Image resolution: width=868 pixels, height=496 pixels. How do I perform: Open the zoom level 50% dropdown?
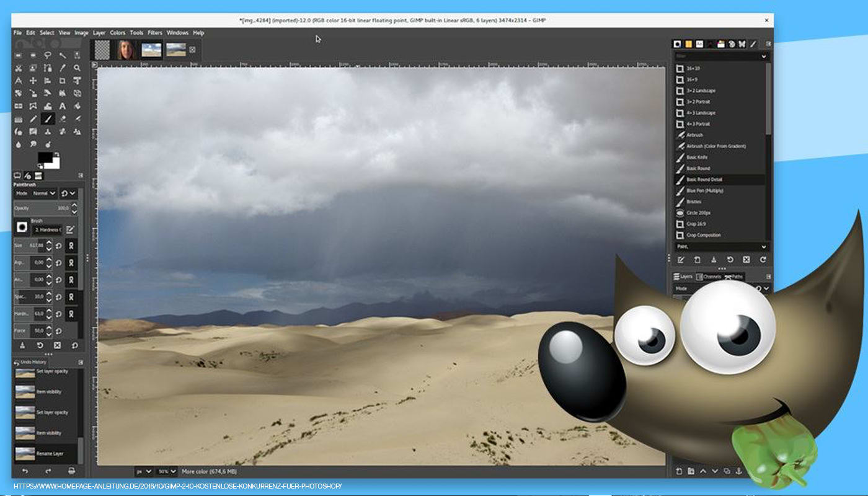click(166, 472)
